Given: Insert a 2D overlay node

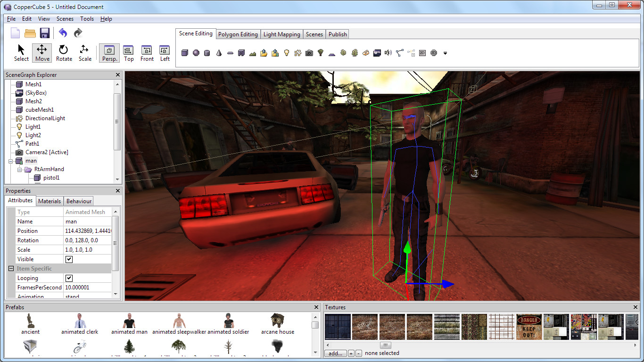Looking at the screenshot, I should coord(421,53).
